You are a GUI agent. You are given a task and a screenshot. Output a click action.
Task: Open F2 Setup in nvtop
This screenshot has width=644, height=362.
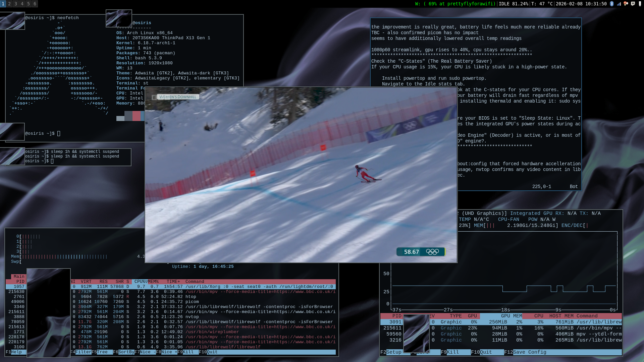pos(394,352)
